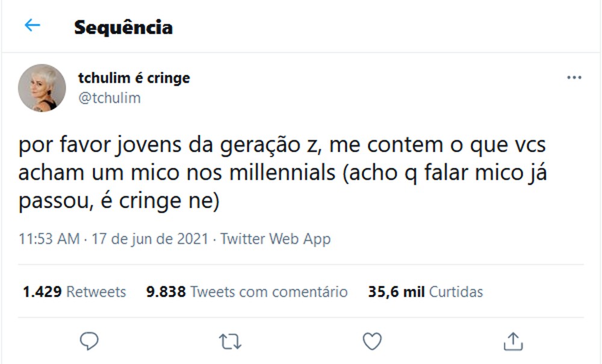View the 35,6 mil Curtidas list
The image size is (602, 364).
click(427, 292)
